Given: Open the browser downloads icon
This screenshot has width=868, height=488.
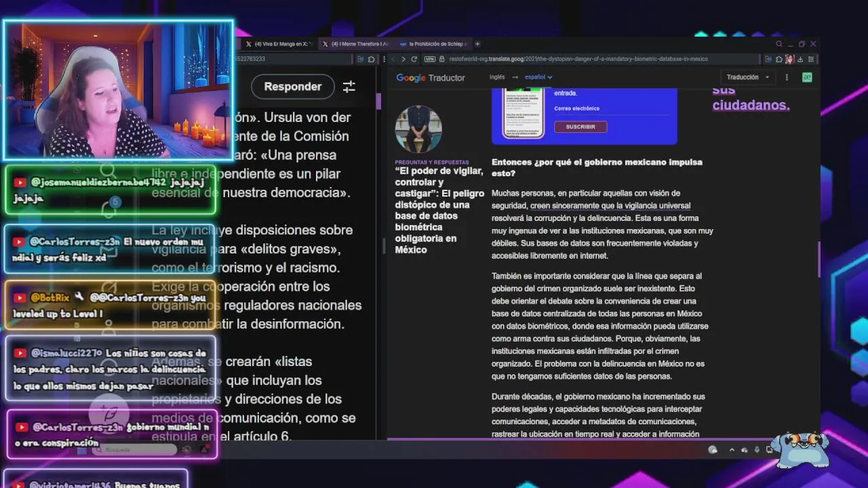Looking at the screenshot, I should (800, 59).
